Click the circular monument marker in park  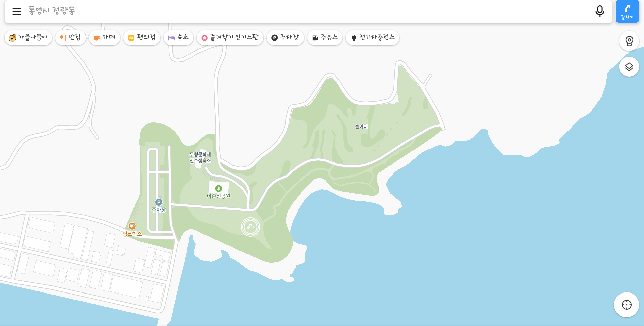250,227
